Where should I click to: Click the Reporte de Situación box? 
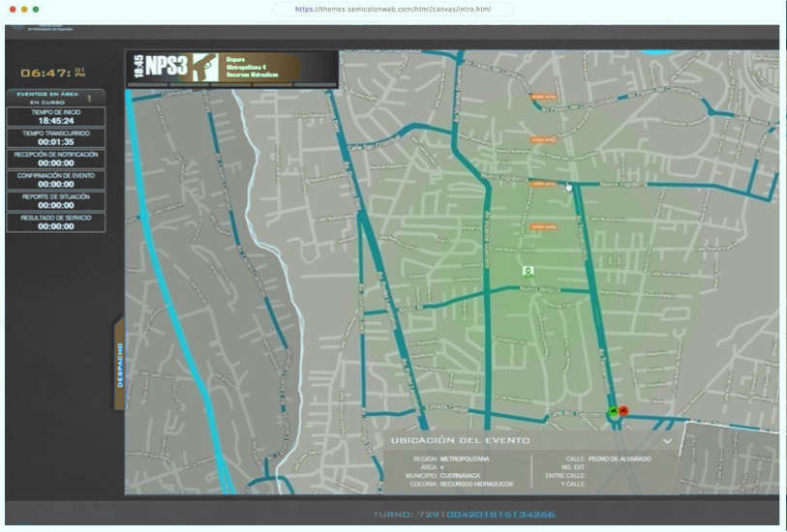click(55, 201)
